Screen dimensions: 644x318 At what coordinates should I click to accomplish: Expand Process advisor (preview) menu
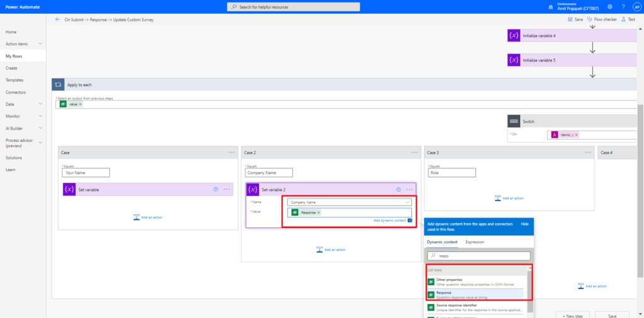[40, 143]
